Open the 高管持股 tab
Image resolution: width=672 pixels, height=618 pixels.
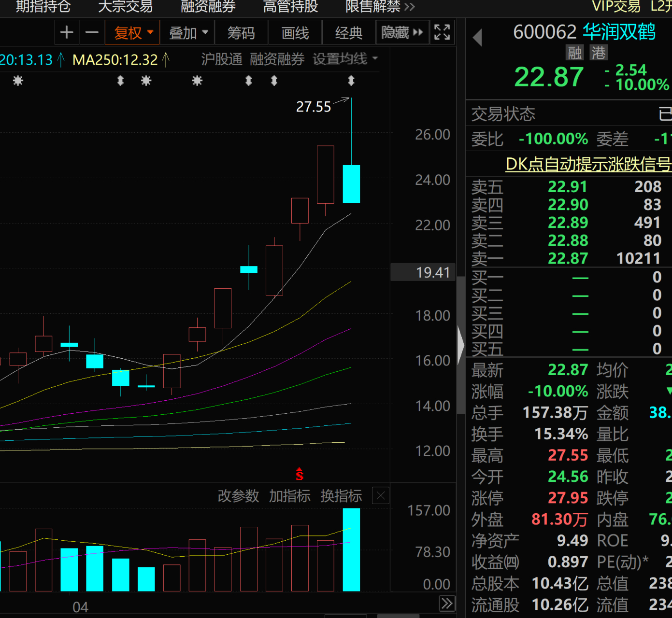point(290,6)
